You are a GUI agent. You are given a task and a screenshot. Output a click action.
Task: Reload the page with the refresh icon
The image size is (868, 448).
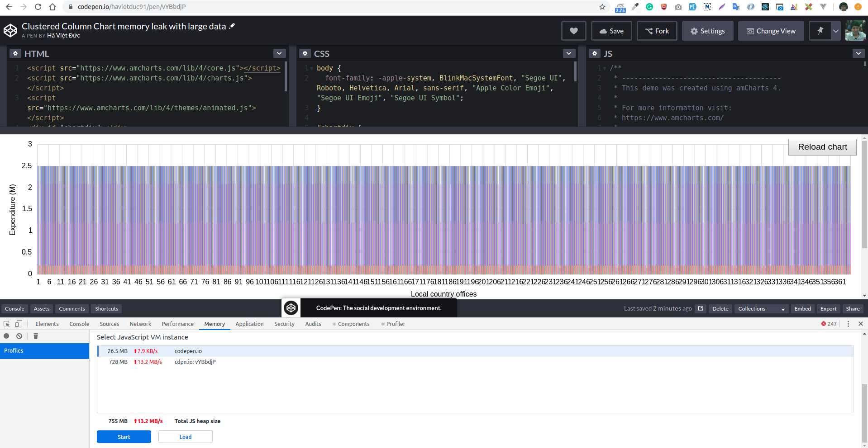tap(38, 7)
